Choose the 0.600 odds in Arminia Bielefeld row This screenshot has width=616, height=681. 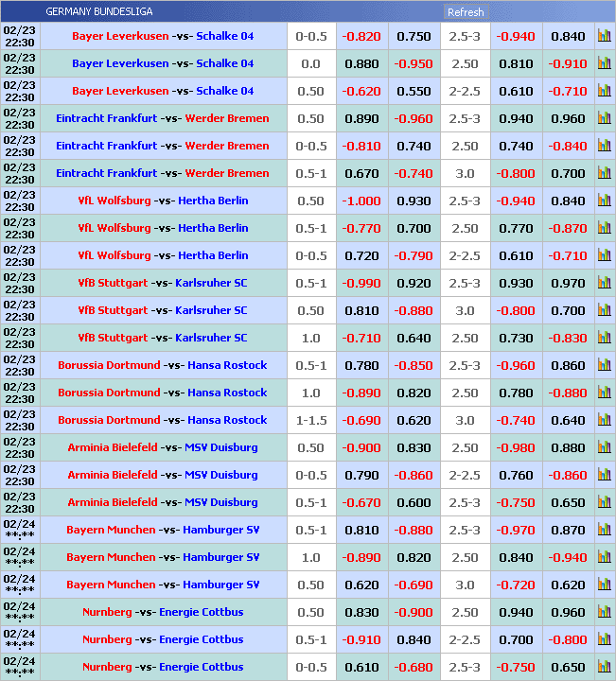[x=414, y=503]
